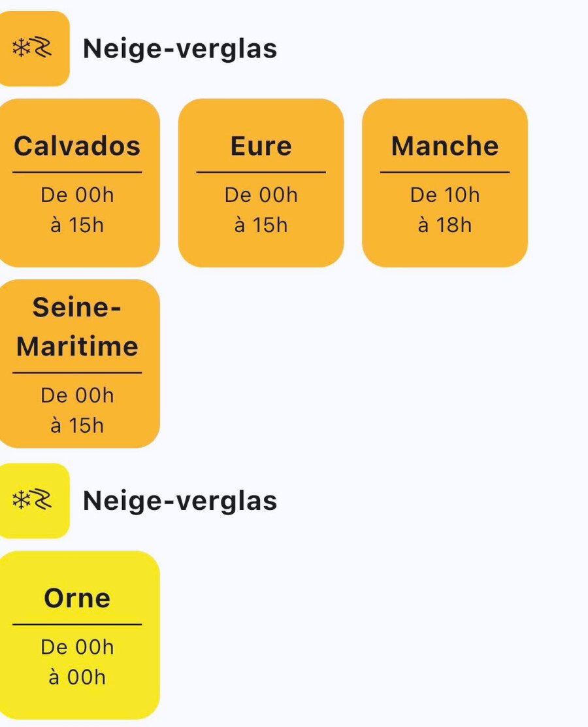Click the divider line in the Orne card

click(77, 624)
